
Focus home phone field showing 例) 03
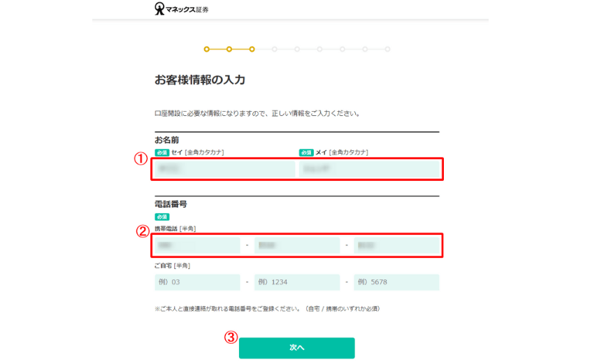coord(198,282)
